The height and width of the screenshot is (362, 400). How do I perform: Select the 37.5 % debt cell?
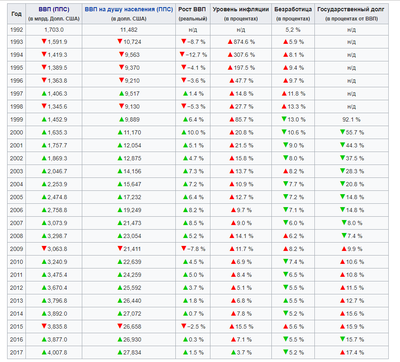(351, 159)
